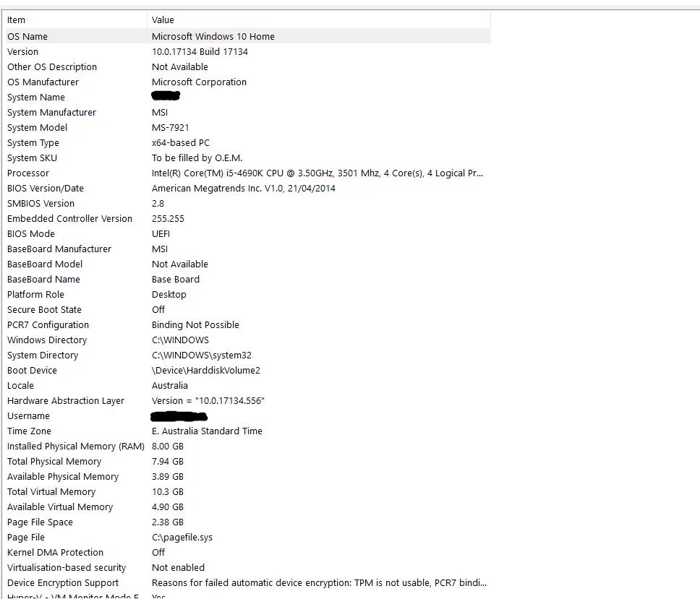
Task: Select the Embedded Controller Version label
Action: coord(69,218)
